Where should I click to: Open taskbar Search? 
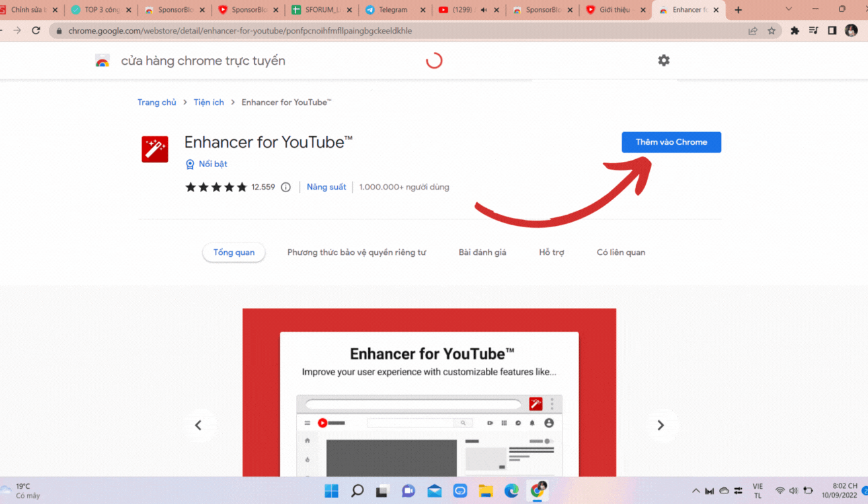point(357,491)
